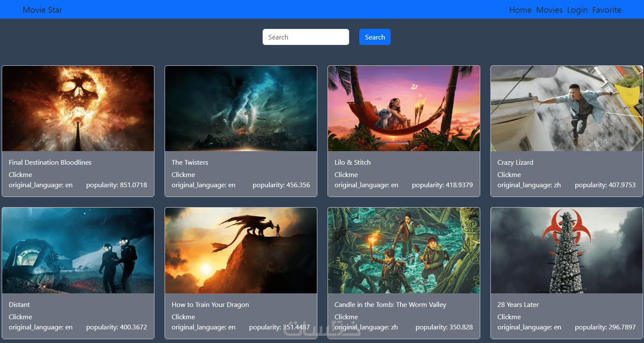Click popularity: 351.4487 value

(280, 327)
